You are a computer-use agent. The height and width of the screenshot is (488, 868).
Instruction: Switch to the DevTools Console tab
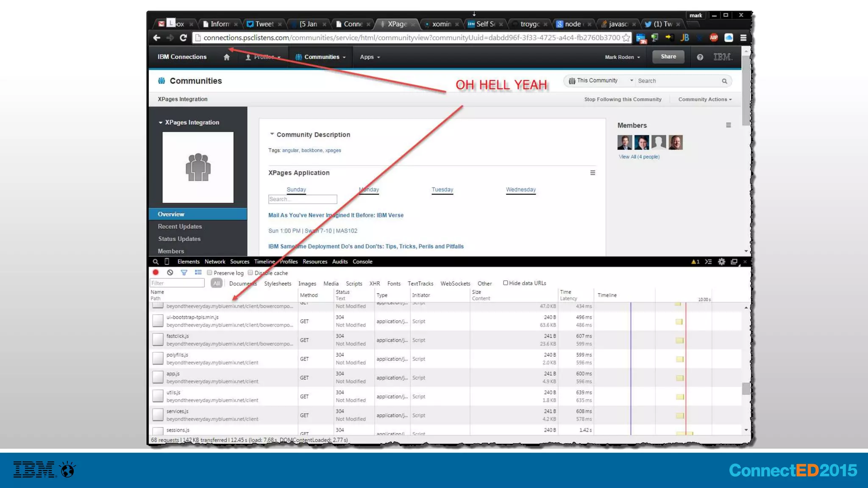pos(362,262)
